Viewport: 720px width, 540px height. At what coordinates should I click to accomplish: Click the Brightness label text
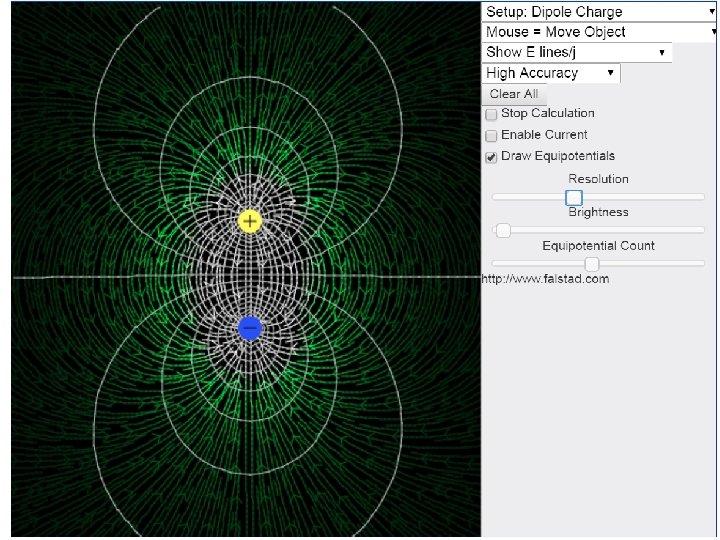point(598,212)
